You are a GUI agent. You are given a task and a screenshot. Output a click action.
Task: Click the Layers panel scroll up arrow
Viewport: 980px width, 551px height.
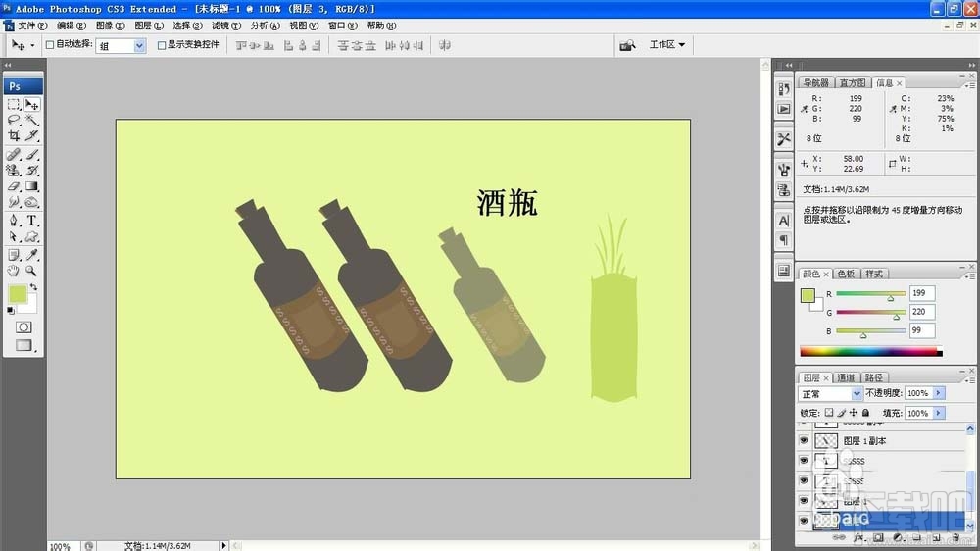pyautogui.click(x=970, y=428)
